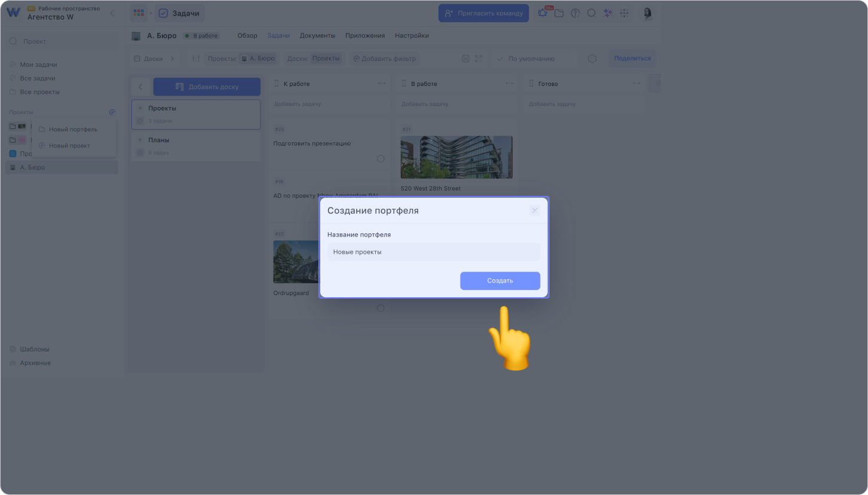The image size is (868, 495).
Task: Click the Добавить доску button
Action: coord(207,87)
